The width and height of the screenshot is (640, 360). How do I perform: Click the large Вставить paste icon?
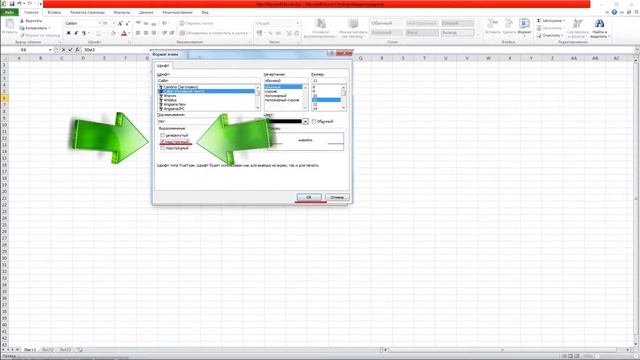[9, 24]
